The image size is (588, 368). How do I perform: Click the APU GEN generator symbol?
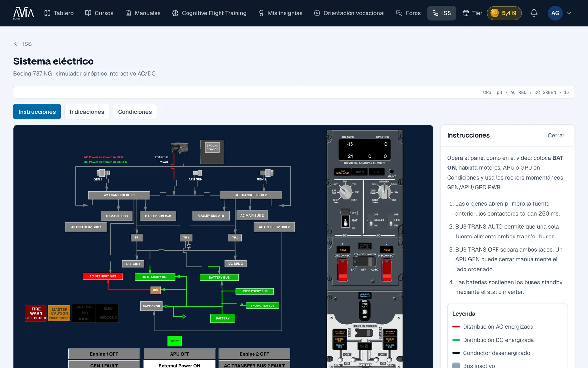[197, 173]
